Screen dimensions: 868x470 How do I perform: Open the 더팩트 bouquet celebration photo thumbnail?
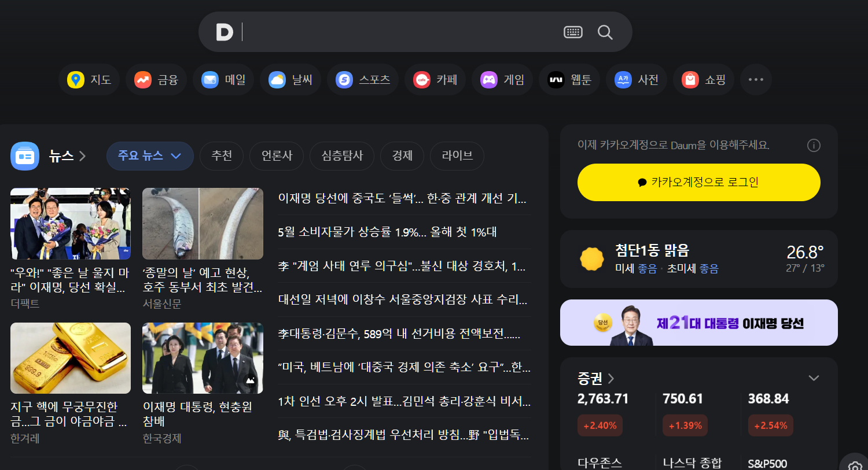click(71, 224)
